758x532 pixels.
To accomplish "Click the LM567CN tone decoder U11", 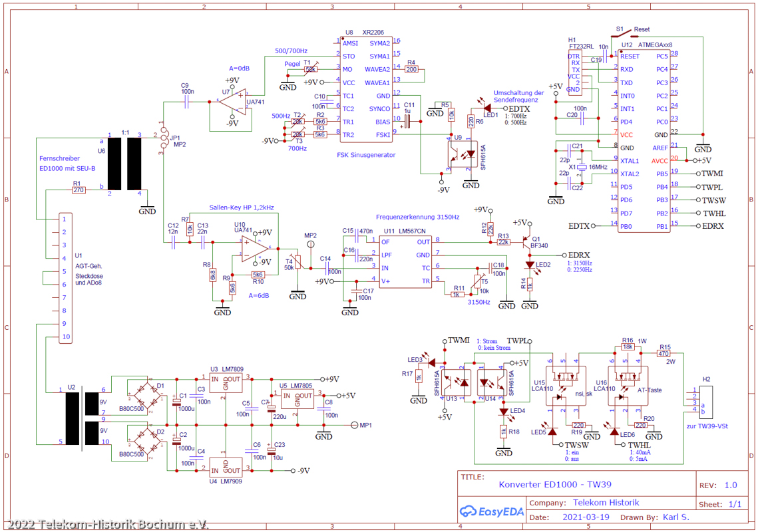I will point(405,261).
